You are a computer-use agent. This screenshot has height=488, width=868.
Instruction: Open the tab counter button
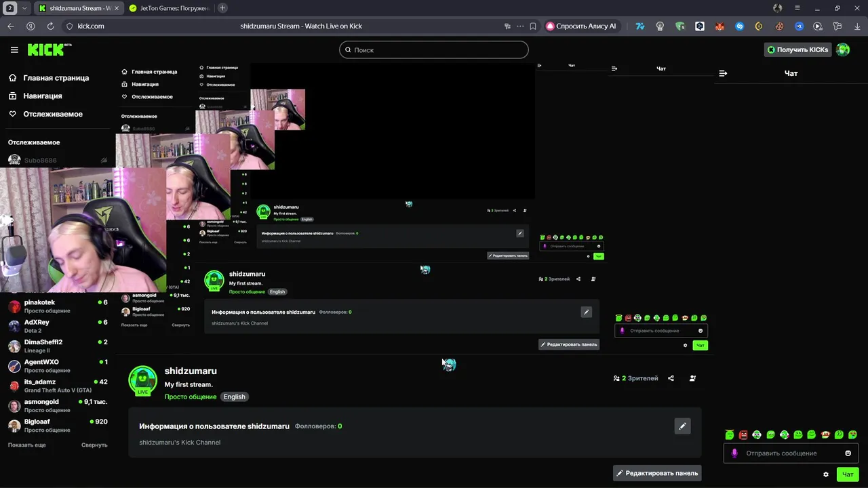pos(10,8)
